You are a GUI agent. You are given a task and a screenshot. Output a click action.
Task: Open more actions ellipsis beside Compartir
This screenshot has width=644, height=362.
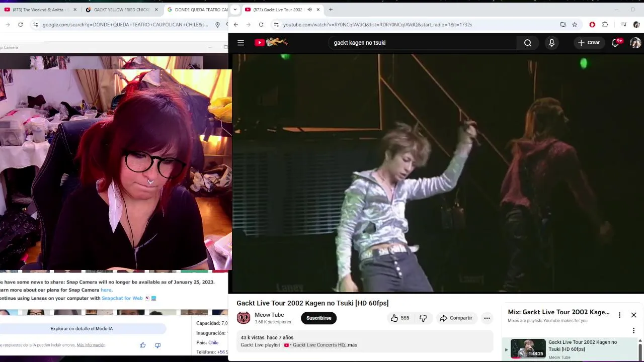[x=487, y=318]
